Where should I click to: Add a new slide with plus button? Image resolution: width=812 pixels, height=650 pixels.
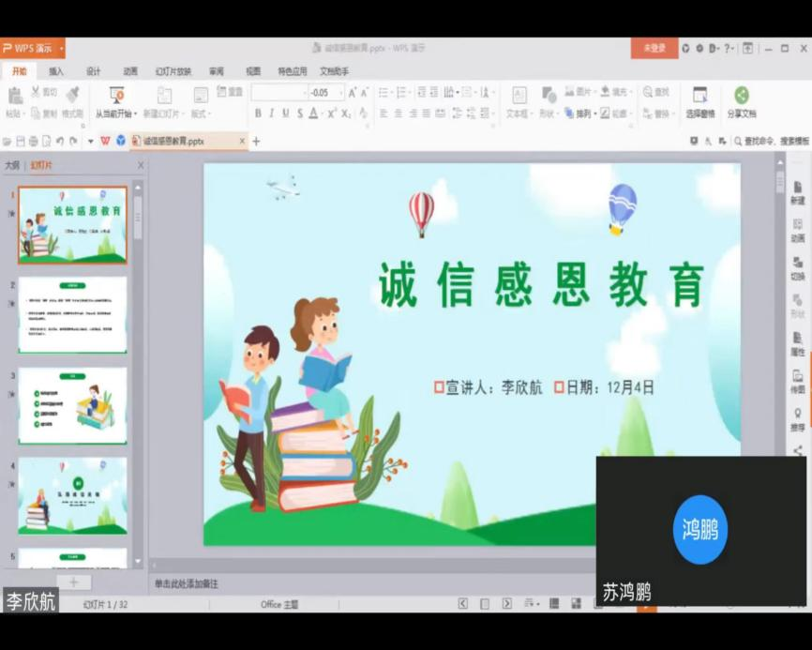pos(73,582)
